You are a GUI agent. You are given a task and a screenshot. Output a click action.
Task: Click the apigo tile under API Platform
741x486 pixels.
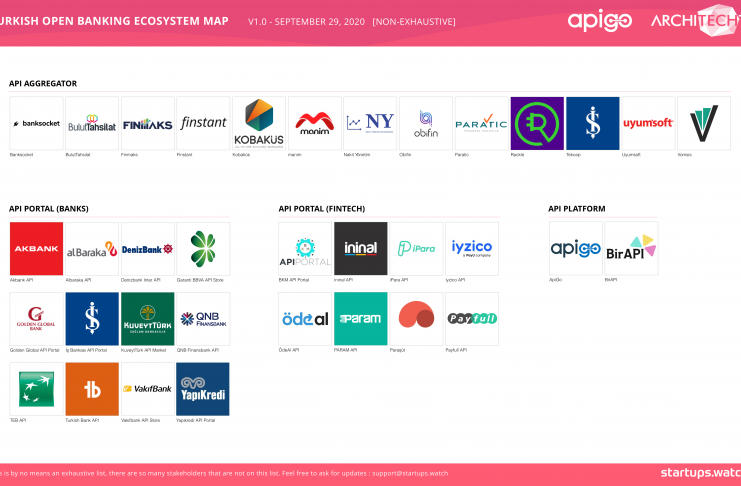coord(576,249)
